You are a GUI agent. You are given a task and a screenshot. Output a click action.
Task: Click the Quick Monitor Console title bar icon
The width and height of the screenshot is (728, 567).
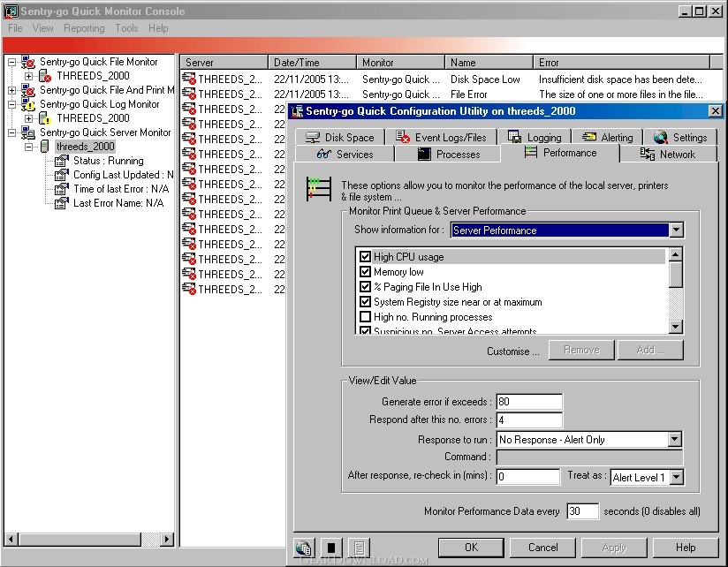pyautogui.click(x=11, y=11)
